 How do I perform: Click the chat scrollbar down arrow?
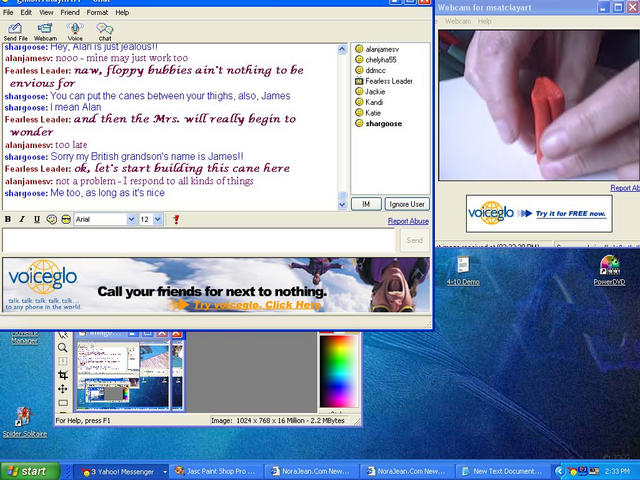pos(342,205)
